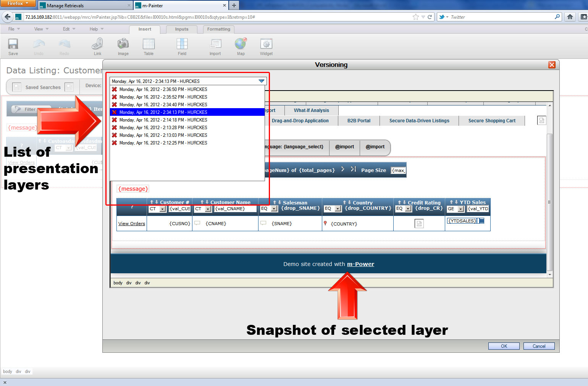Open the YTD Sales GE operator dropdown
This screenshot has height=386, width=588.
click(x=461, y=209)
